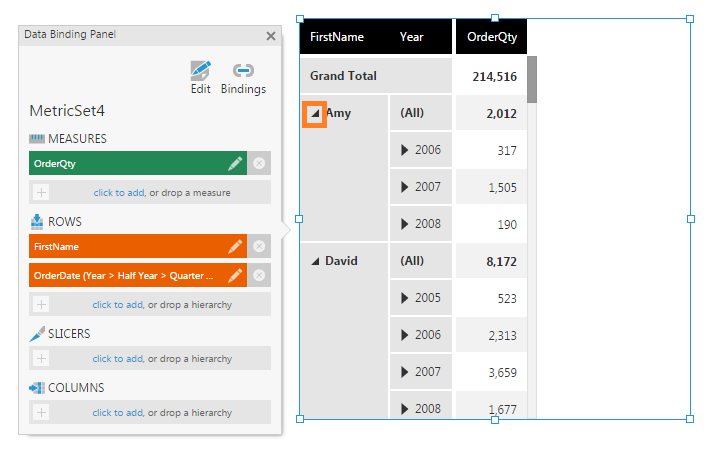Collapse the David row group

[x=315, y=261]
